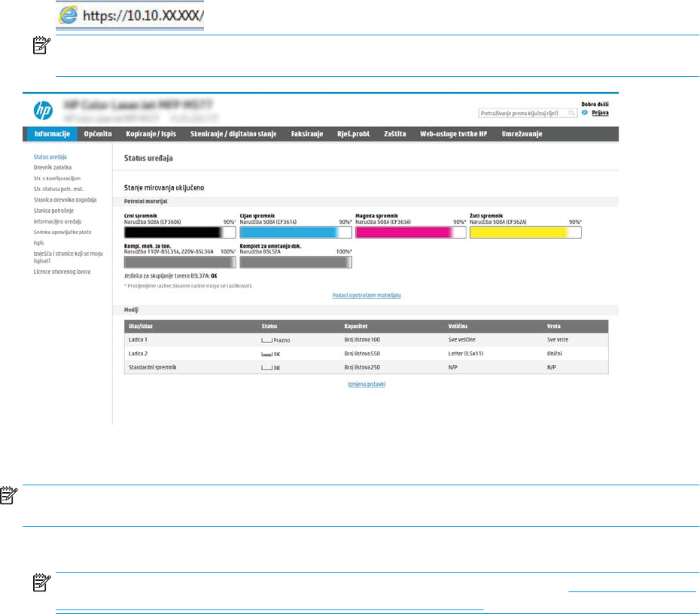Viewport: 700px width, 614px height.
Task: Open Snimka upravljačke ploče link
Action: 62,232
